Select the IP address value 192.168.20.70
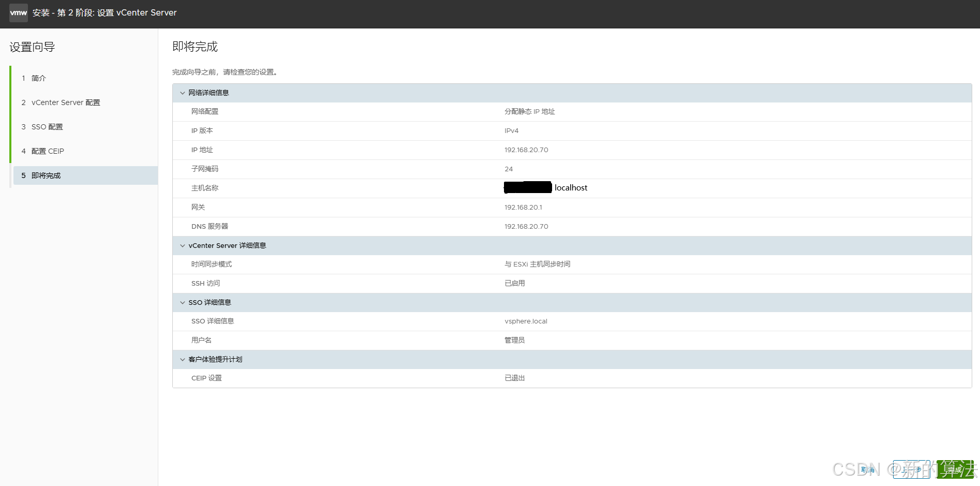The height and width of the screenshot is (486, 980). click(526, 150)
